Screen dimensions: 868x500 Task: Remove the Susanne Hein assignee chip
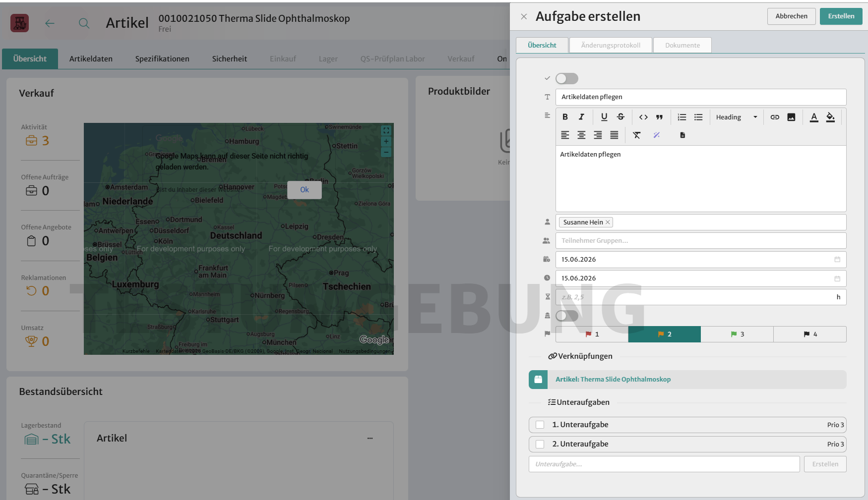tap(608, 222)
